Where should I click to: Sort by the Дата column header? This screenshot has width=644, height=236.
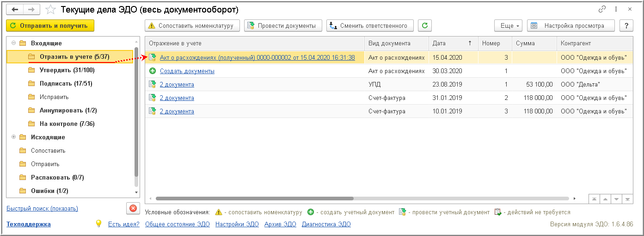tap(453, 43)
